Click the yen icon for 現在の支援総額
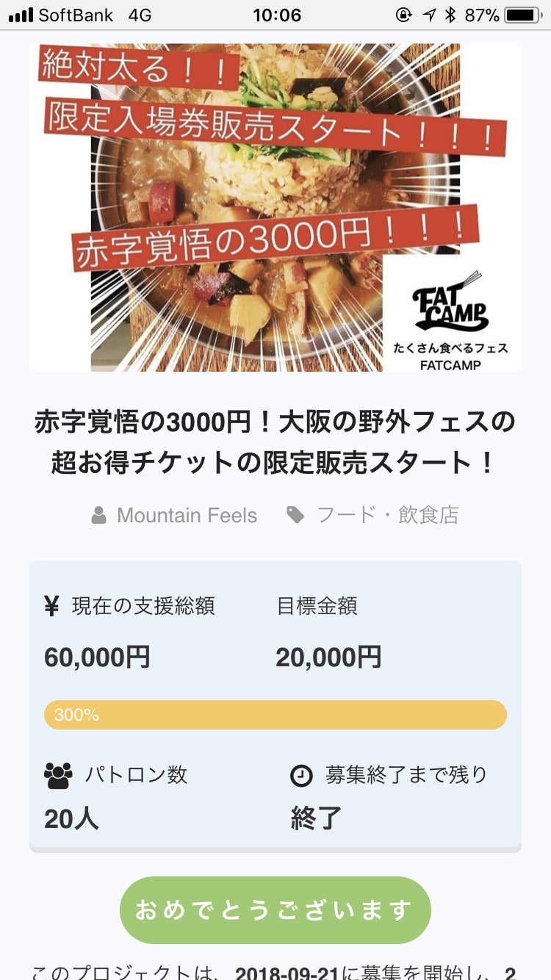 51,606
